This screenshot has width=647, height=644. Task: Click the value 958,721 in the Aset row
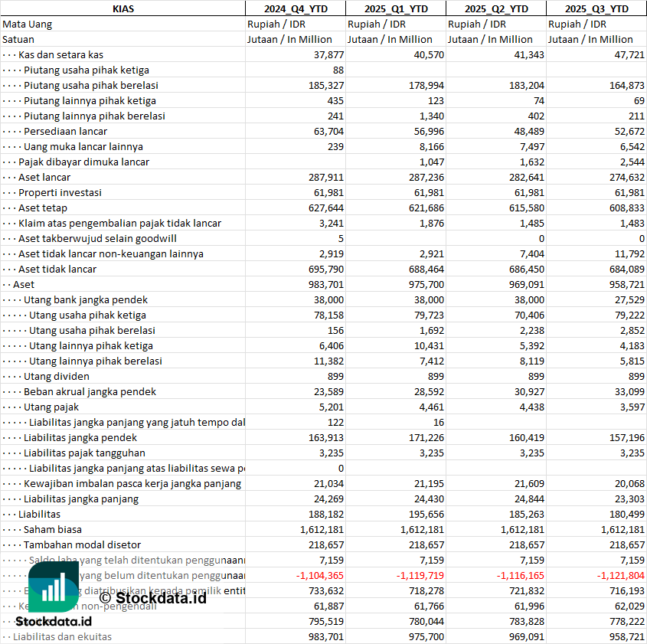coord(627,284)
